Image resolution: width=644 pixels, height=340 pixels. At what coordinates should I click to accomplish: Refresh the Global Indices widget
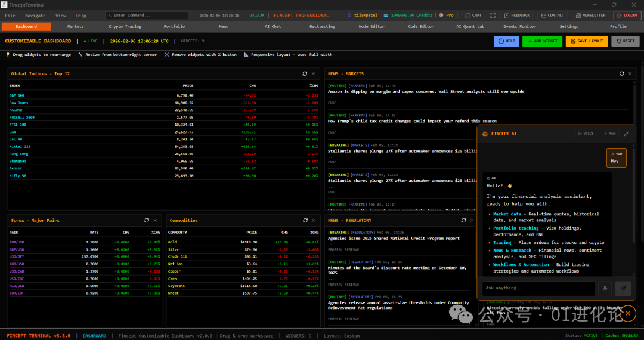305,73
